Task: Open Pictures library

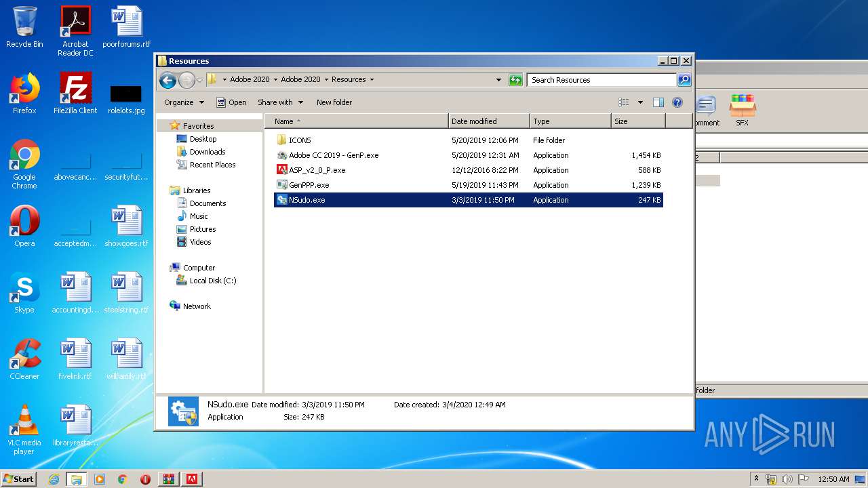Action: click(203, 229)
